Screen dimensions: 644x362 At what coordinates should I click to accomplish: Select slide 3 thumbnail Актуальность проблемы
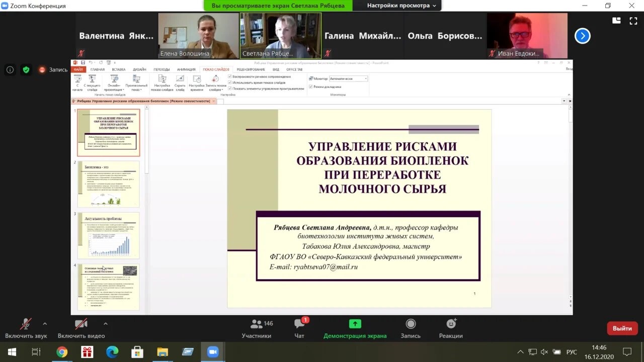pyautogui.click(x=108, y=235)
